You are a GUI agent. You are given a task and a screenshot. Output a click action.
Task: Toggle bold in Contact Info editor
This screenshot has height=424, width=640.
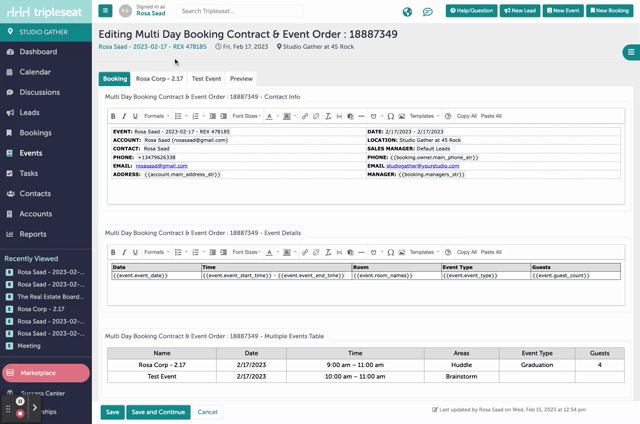point(114,116)
